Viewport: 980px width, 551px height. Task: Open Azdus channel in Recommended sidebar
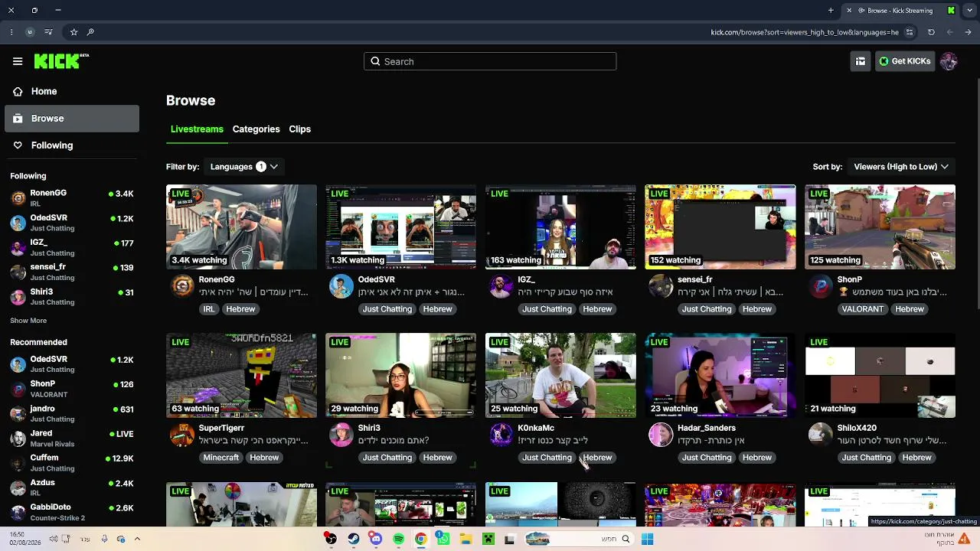[x=72, y=487]
